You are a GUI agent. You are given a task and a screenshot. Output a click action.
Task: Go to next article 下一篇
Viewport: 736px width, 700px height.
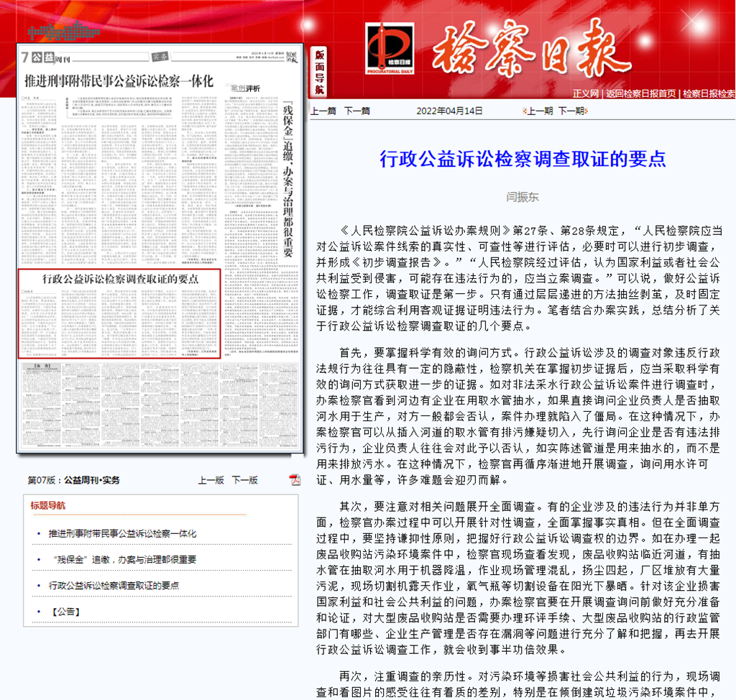[357, 111]
